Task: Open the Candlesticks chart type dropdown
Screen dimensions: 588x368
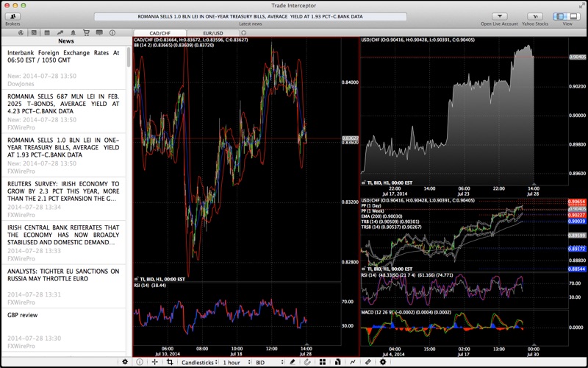Action: (199, 362)
